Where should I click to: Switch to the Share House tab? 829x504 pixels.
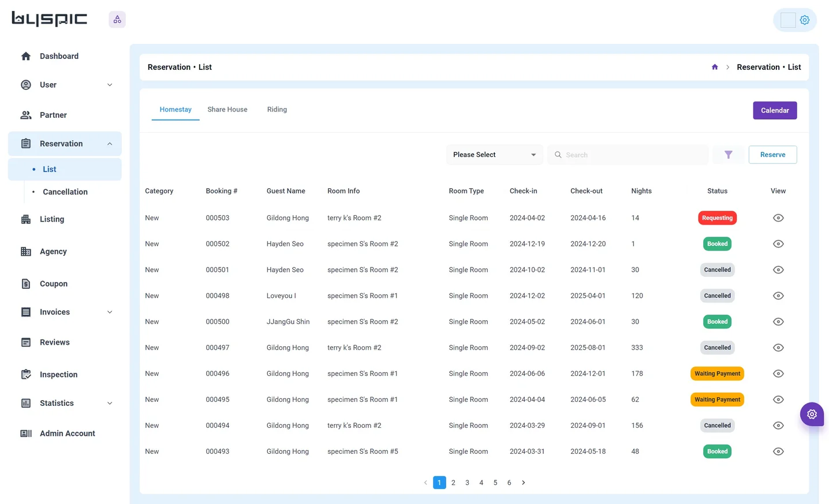(x=227, y=110)
